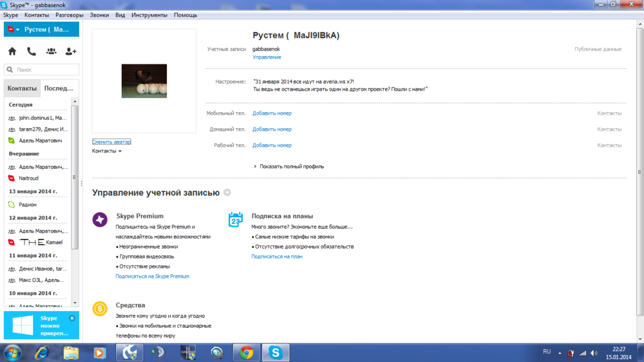Open the Помощь menu
The height and width of the screenshot is (362, 644).
(185, 15)
